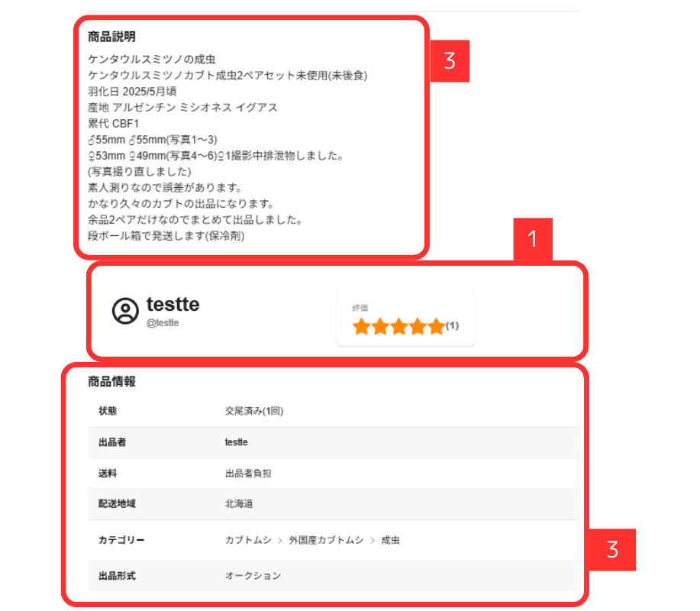700x611 pixels.
Task: Click chevron after カブトムシ category
Action: 281,541
